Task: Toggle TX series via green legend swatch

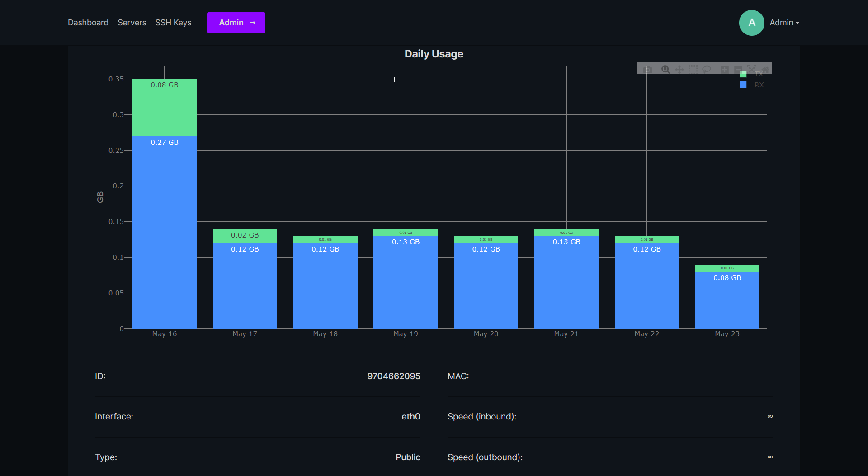Action: [743, 74]
